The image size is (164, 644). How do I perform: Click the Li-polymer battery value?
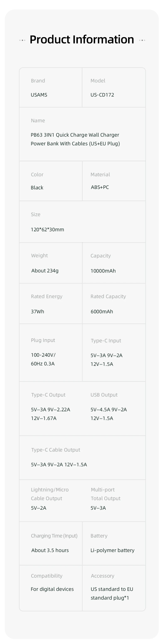point(113,550)
